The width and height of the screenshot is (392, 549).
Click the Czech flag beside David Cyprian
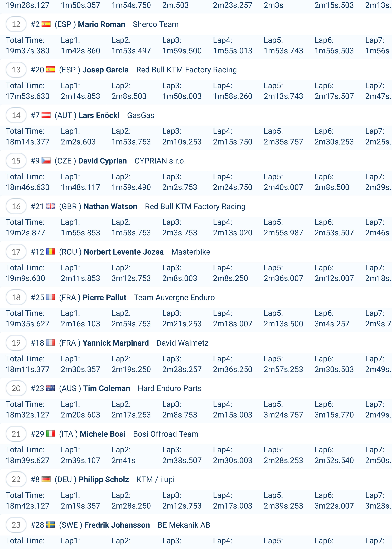(x=46, y=161)
